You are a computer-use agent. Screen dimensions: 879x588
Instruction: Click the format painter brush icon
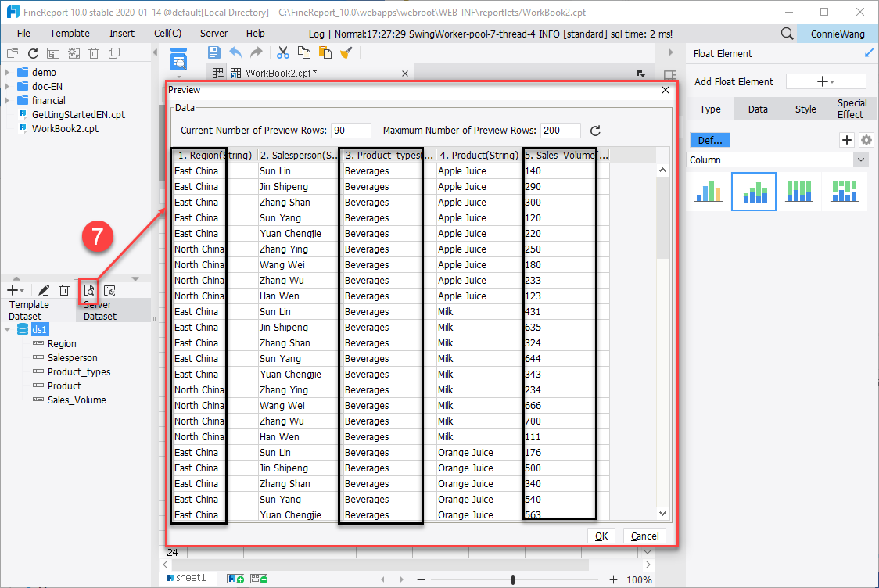click(346, 52)
